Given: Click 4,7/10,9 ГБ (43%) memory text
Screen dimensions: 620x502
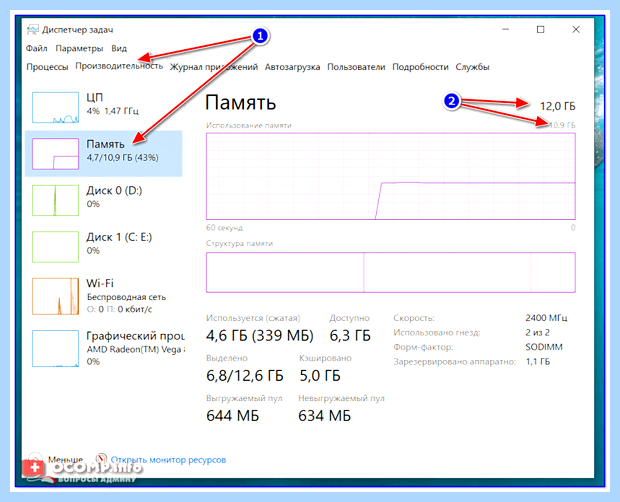Looking at the screenshot, I should [123, 157].
